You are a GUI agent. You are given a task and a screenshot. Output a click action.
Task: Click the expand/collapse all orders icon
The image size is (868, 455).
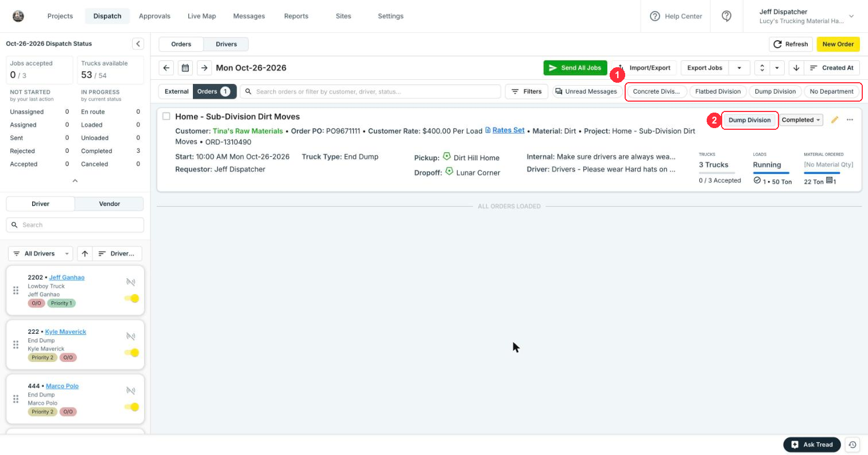(762, 68)
